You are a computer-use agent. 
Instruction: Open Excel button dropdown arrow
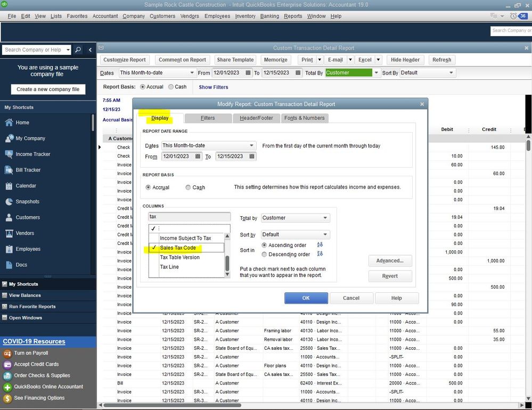tap(378, 60)
